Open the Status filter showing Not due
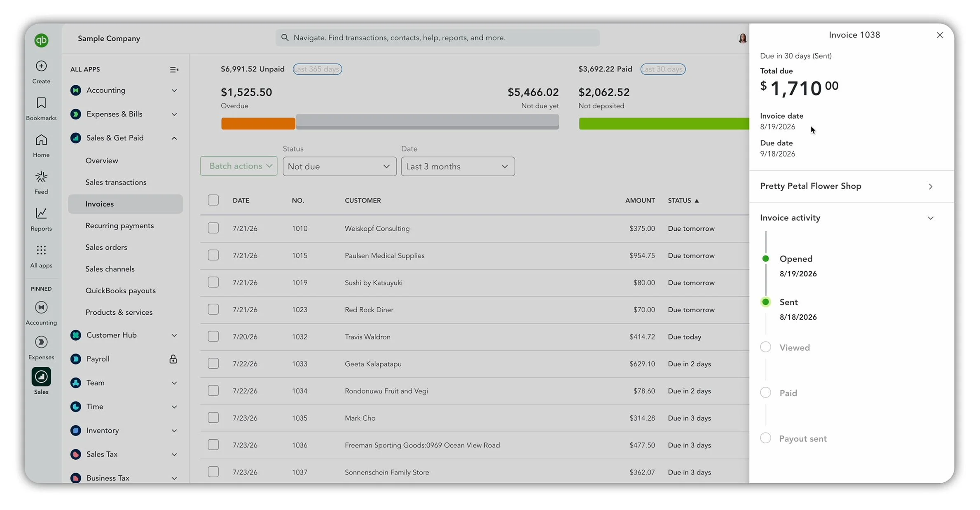 [339, 166]
